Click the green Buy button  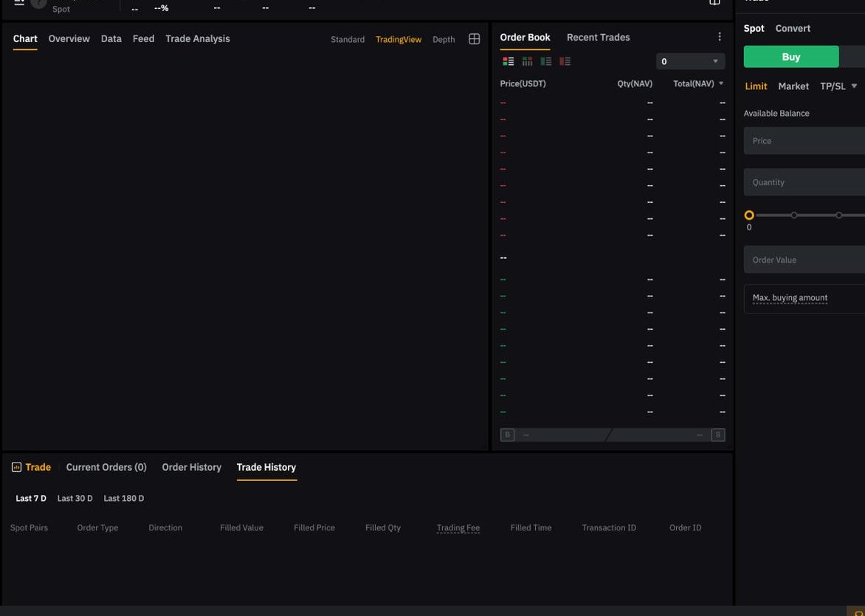click(791, 57)
